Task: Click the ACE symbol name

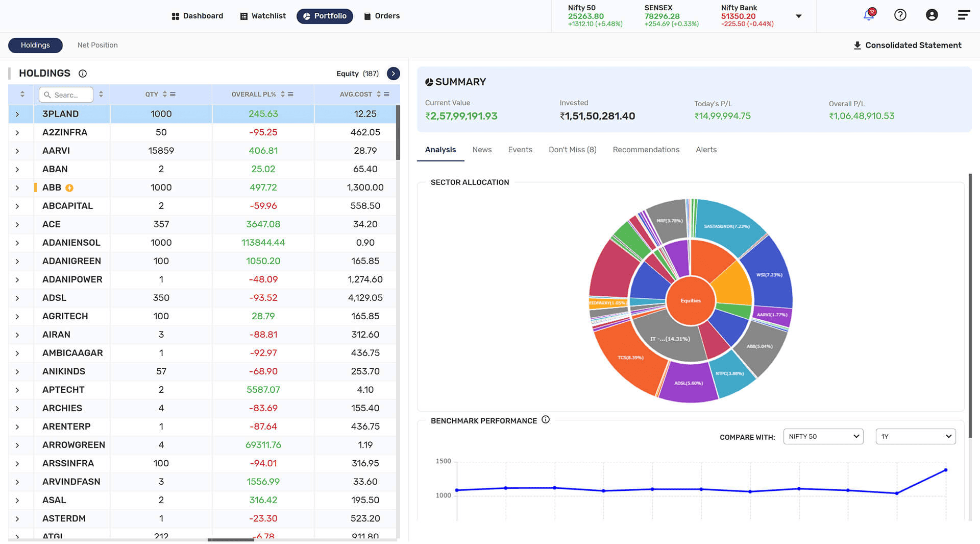Action: click(51, 225)
